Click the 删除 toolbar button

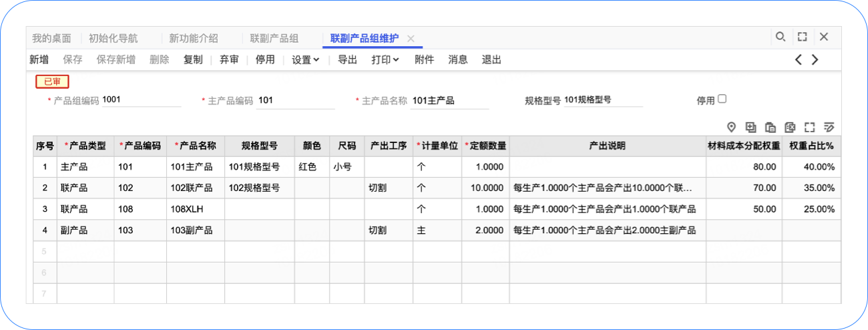[160, 59]
